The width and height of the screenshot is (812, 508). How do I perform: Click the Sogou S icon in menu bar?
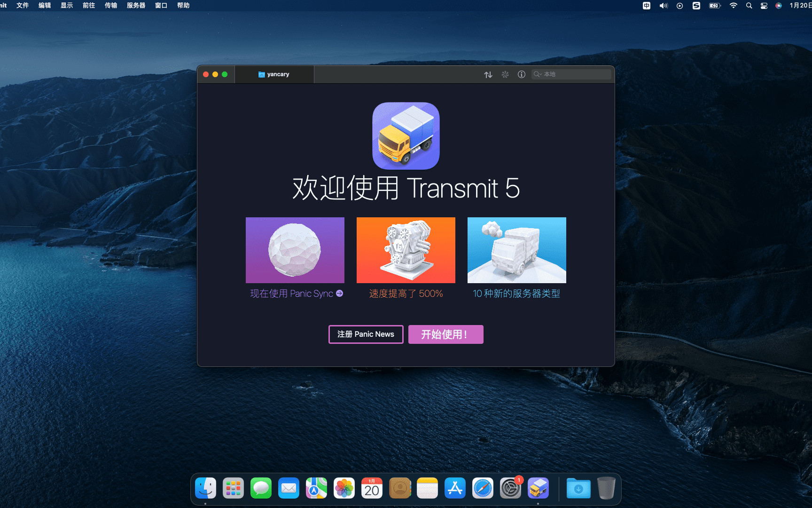[696, 6]
